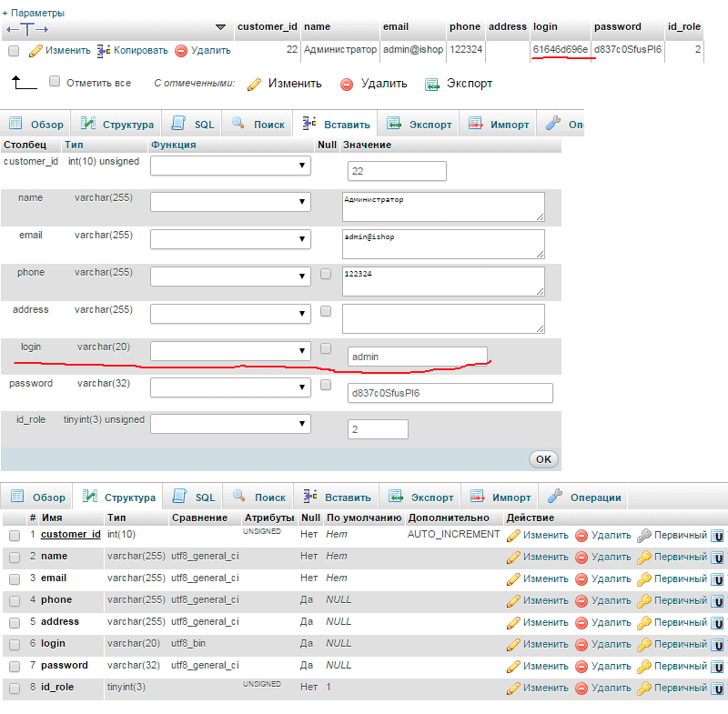Image resolution: width=728 pixels, height=714 pixels.
Task: Toggle the Null checkbox for phone
Action: click(x=326, y=274)
